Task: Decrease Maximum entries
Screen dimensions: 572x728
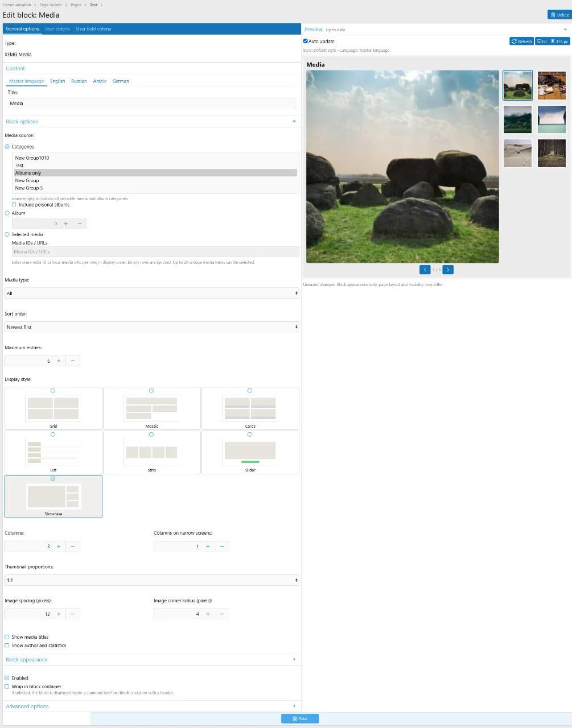Action: point(73,361)
